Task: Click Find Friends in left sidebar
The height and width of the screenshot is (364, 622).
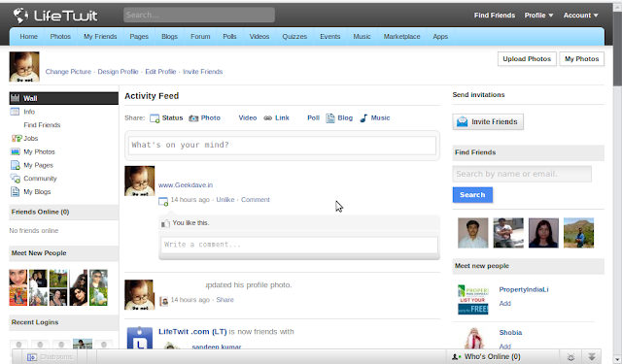Action: pos(42,125)
